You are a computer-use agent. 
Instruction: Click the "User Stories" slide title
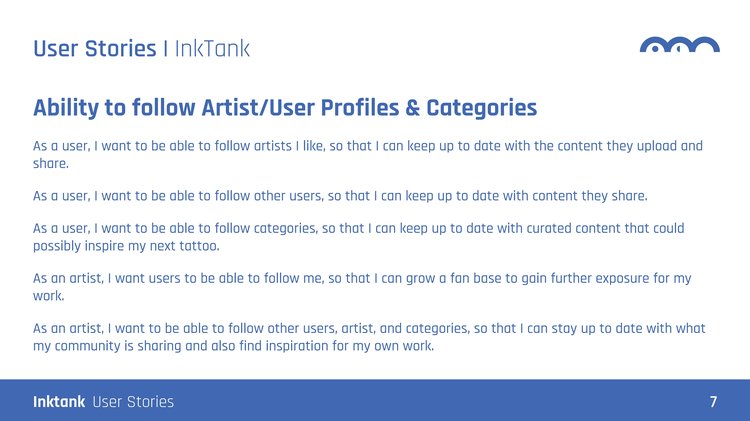pos(94,48)
